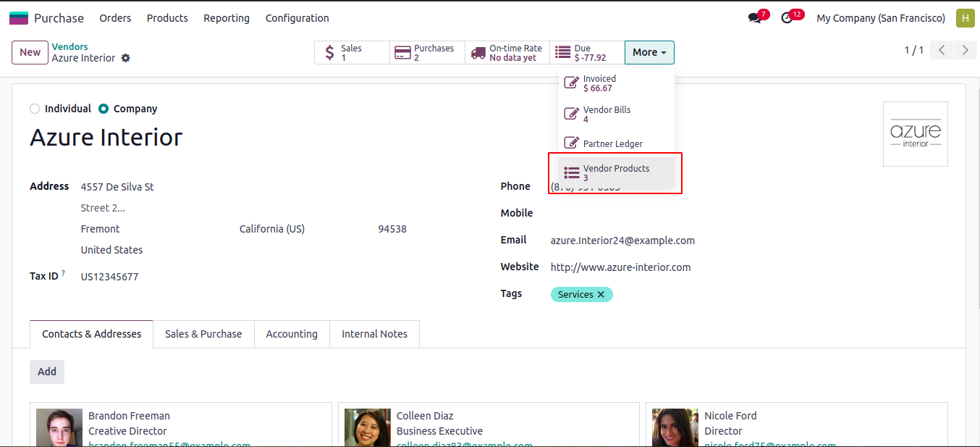The image size is (980, 447).
Task: Click Brandon Freeman's contact photo
Action: (x=59, y=427)
